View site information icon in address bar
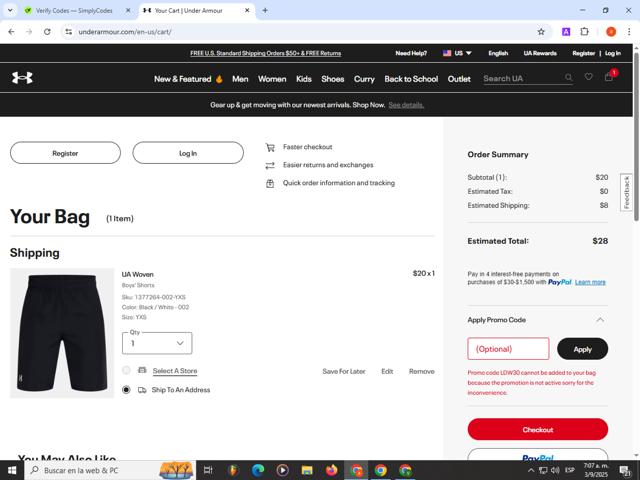The height and width of the screenshot is (480, 640). pos(69,32)
